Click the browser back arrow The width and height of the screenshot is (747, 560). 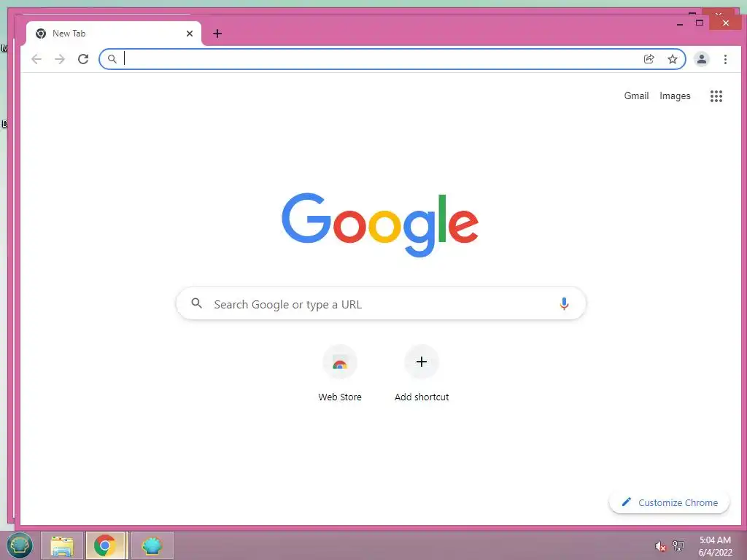(36, 59)
